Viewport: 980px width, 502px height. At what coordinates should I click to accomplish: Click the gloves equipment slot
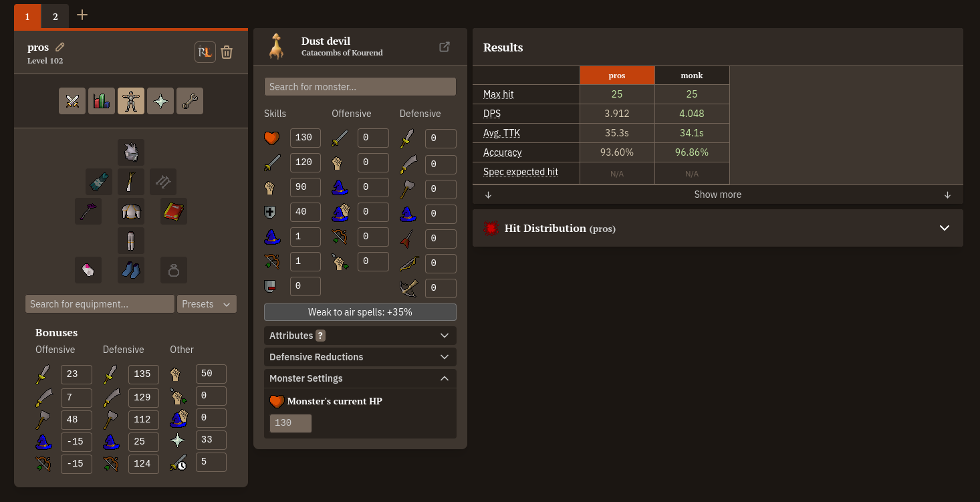click(x=88, y=270)
